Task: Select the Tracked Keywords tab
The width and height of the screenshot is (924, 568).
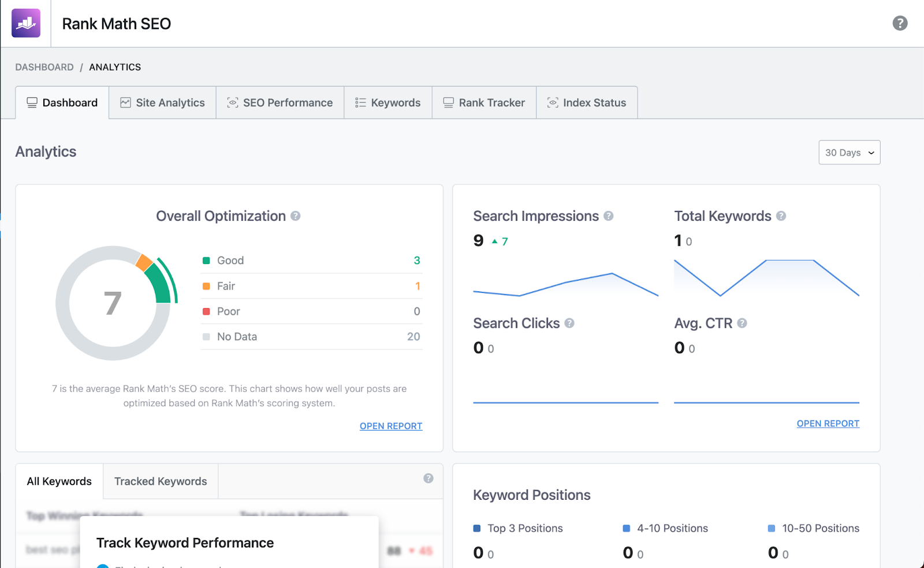Action: 161,481
